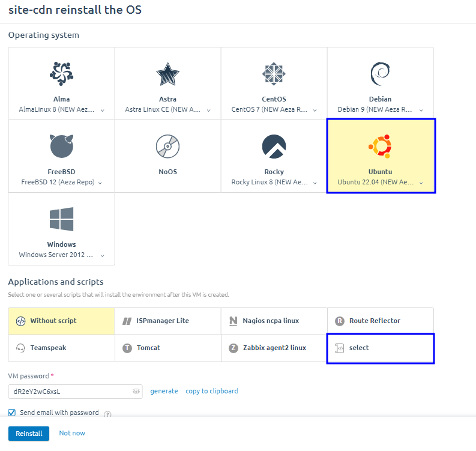Pick the CentOS logo icon
This screenshot has width=476, height=451.
pyautogui.click(x=274, y=74)
